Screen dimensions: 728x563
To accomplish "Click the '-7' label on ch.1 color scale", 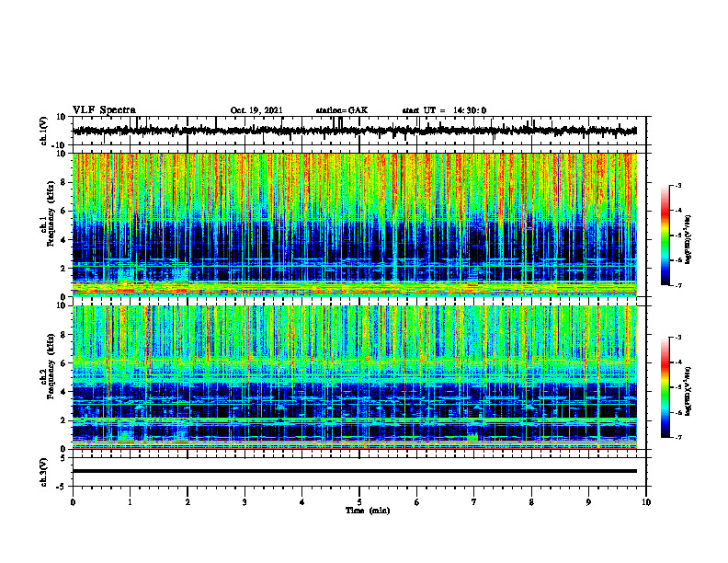I will click(677, 285).
